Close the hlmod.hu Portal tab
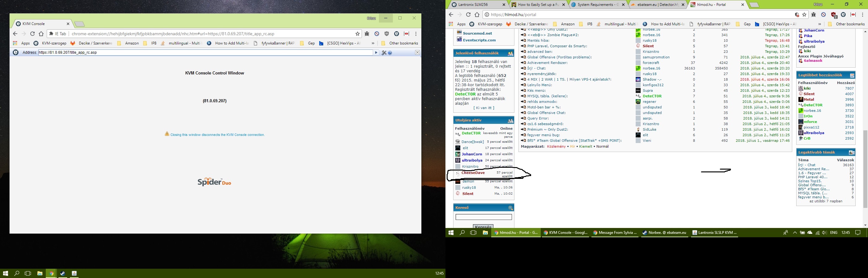The image size is (868, 278). coord(742,5)
